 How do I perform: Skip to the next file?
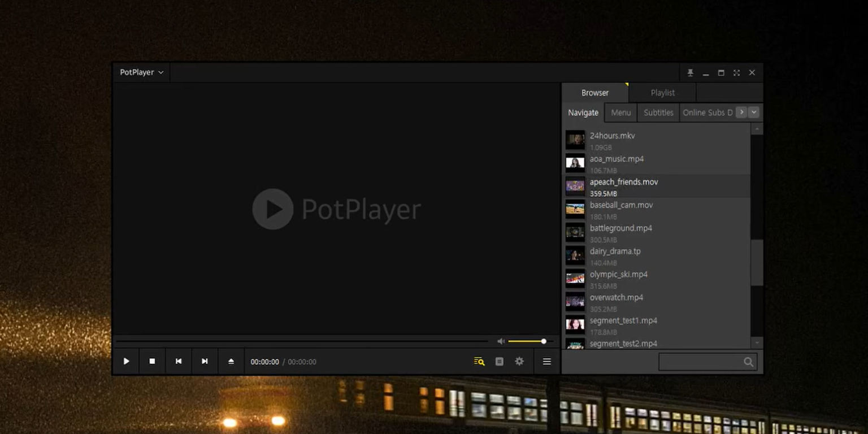pos(204,361)
